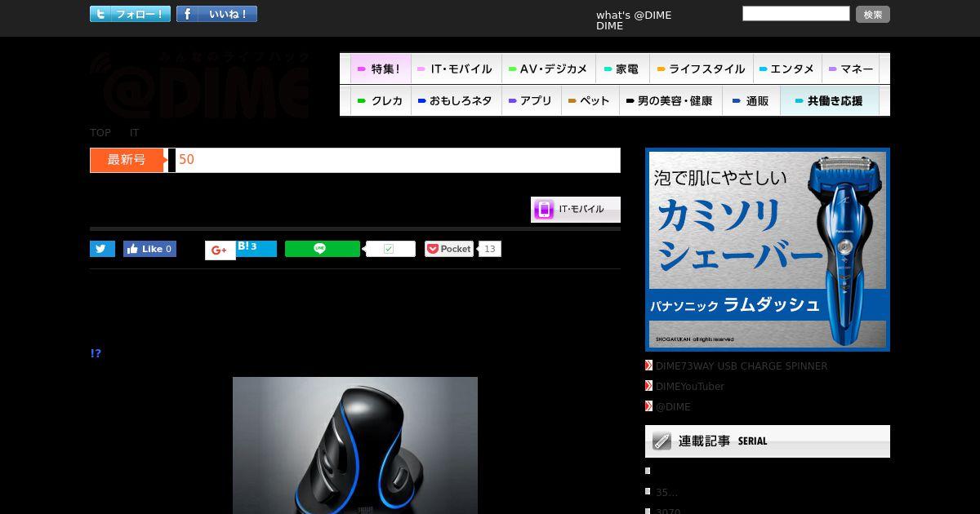Open the 特集! menu tab

pyautogui.click(x=381, y=69)
